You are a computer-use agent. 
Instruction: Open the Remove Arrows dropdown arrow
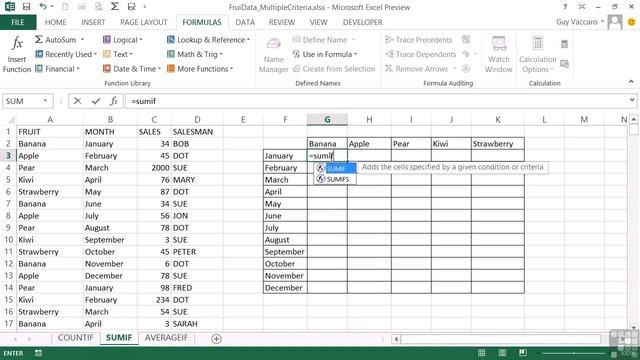[454, 69]
